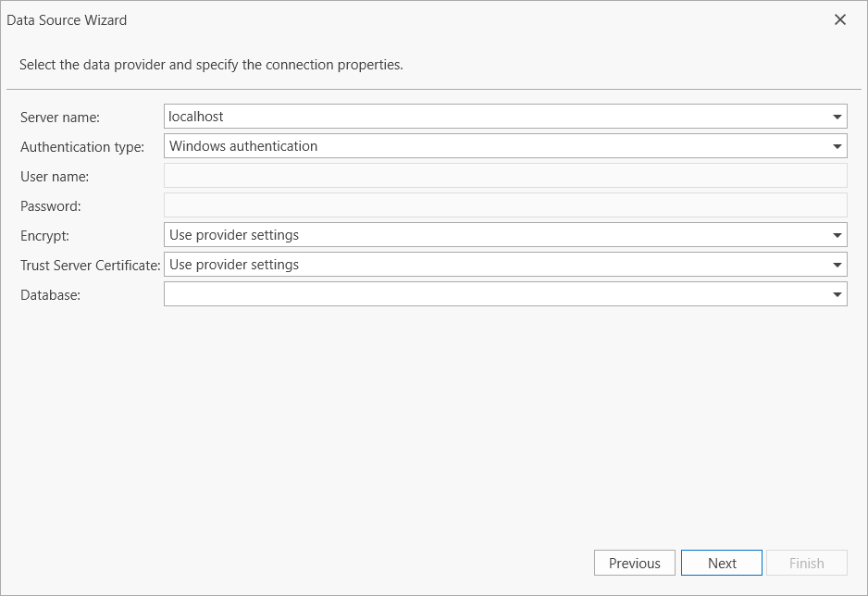Click the Server name dropdown chevron icon

[838, 116]
